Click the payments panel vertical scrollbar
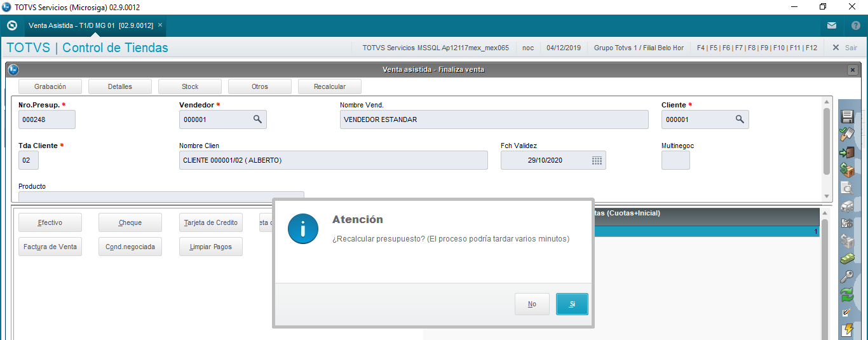This screenshot has width=868, height=340. [x=825, y=278]
